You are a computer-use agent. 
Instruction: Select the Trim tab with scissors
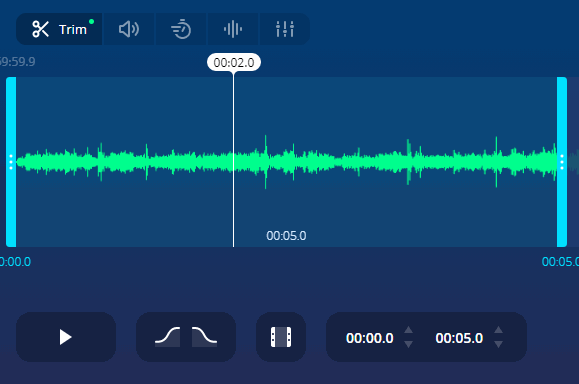[x=59, y=29]
